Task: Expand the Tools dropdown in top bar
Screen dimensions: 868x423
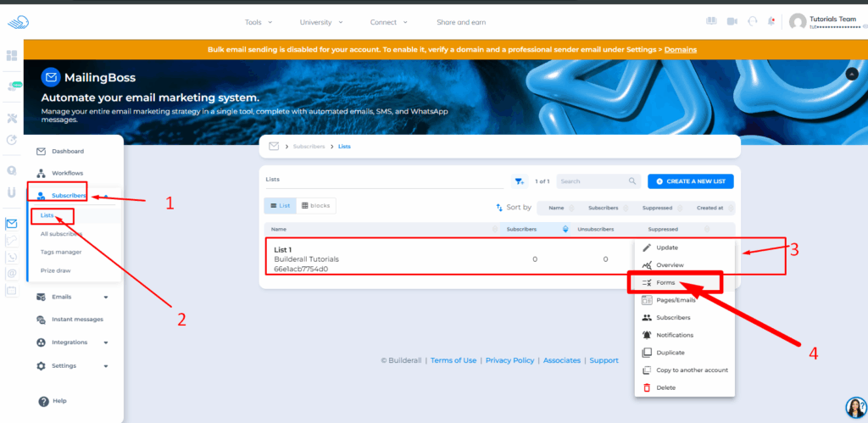Action: [257, 22]
